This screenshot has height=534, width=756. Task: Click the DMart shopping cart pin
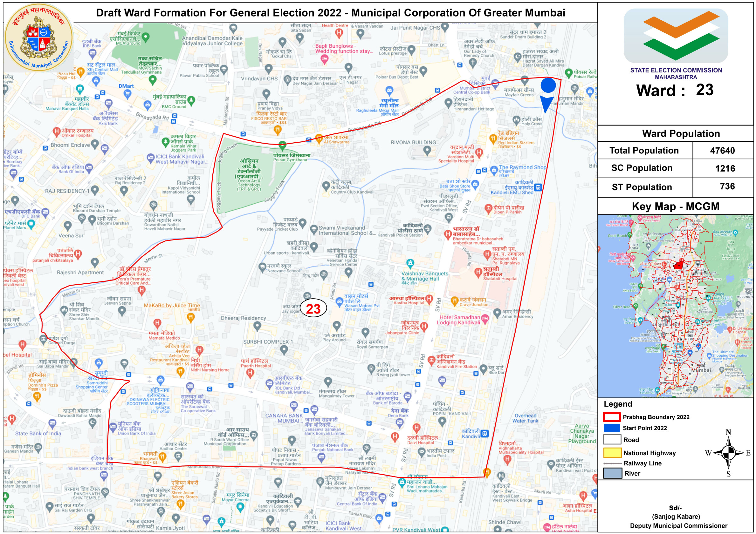(127, 94)
